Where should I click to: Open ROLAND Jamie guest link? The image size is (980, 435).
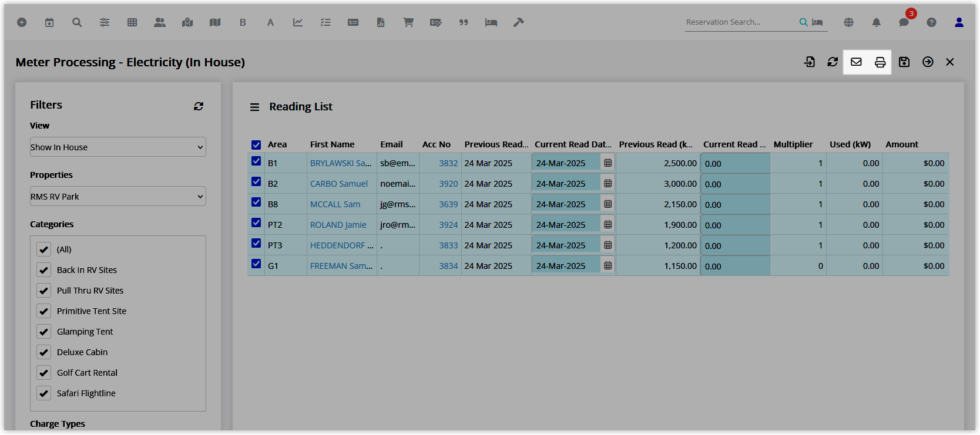point(338,225)
